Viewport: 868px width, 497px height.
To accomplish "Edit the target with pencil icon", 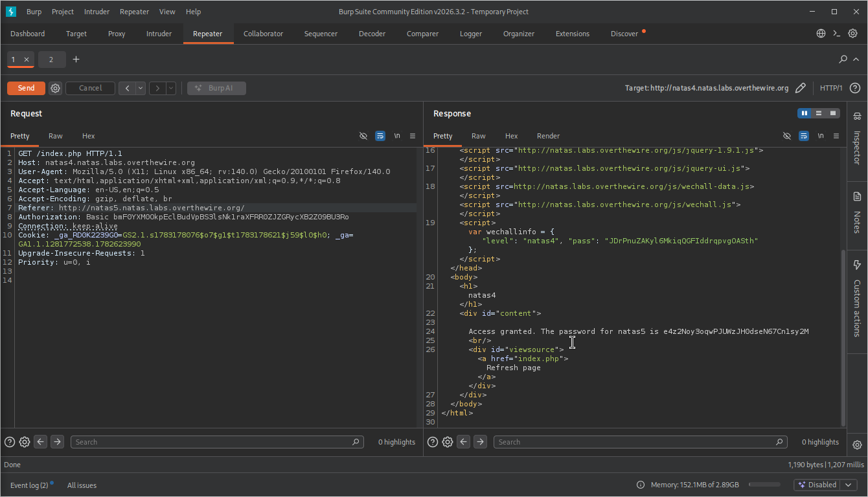I will coord(801,88).
